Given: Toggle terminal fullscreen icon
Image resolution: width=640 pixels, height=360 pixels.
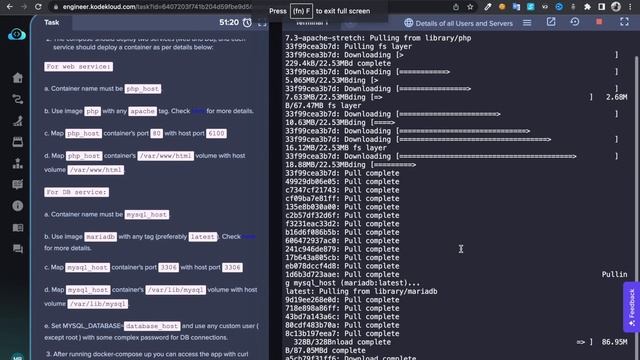Looking at the screenshot, I should pos(624,22).
